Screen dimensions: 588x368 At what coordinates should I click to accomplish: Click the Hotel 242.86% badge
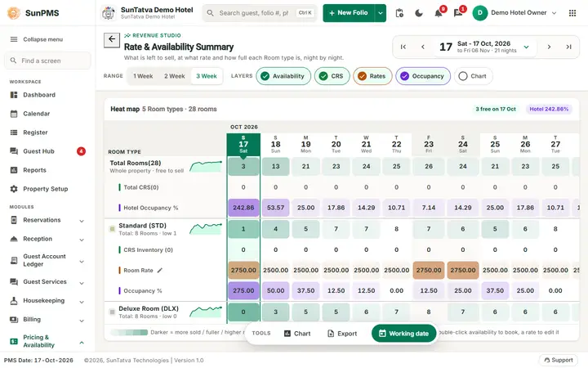(x=549, y=110)
